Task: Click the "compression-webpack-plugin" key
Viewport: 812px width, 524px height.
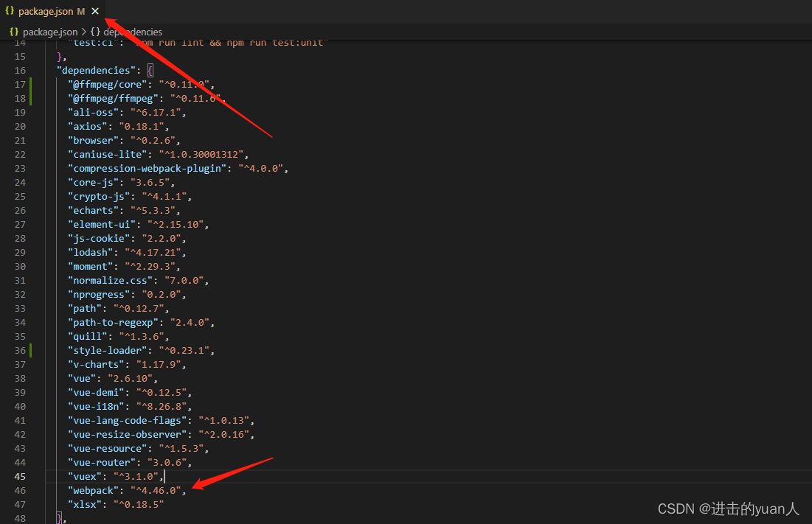Action: click(148, 168)
